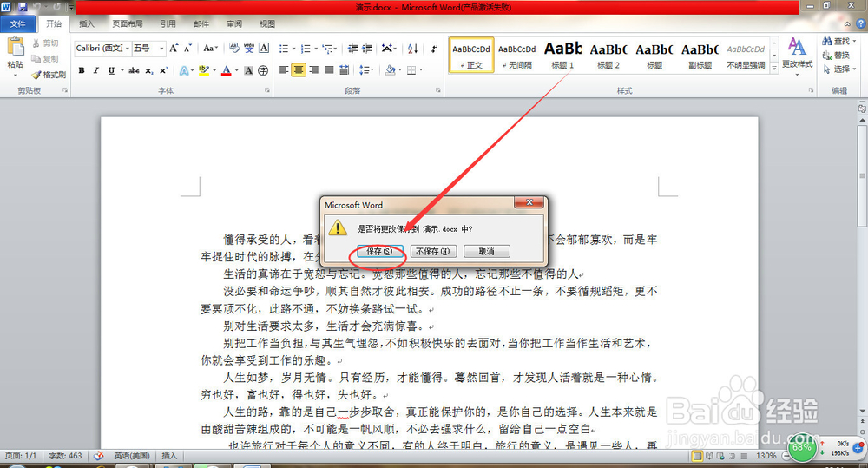
Task: Click the Phonetic Guide (wén) icon
Action: (x=249, y=48)
